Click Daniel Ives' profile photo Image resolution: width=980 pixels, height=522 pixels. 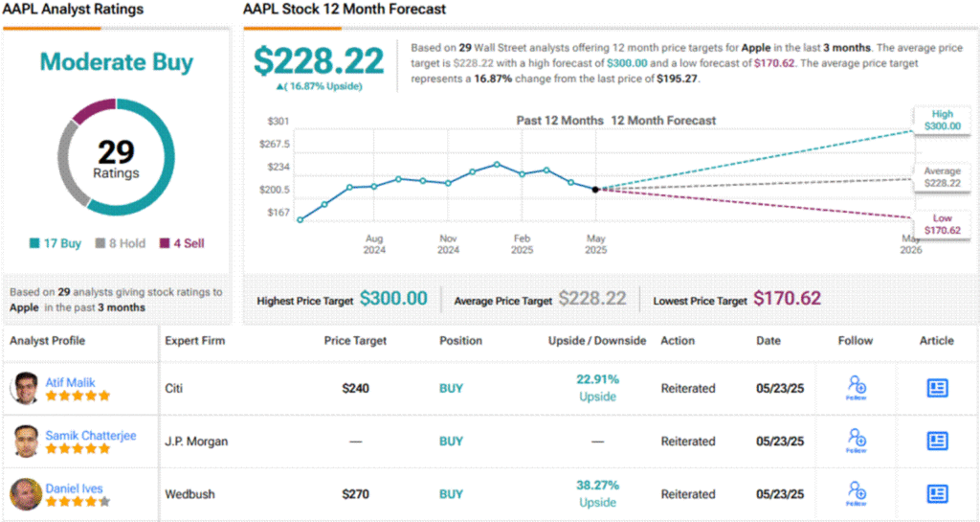pyautogui.click(x=26, y=494)
